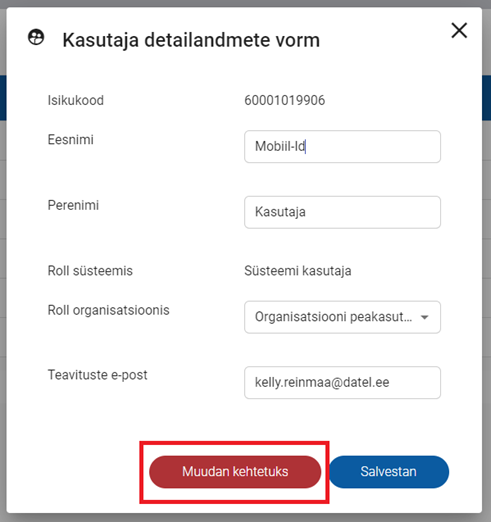Click the Süsteemi kasutaja role text
491x522 pixels.
click(298, 271)
